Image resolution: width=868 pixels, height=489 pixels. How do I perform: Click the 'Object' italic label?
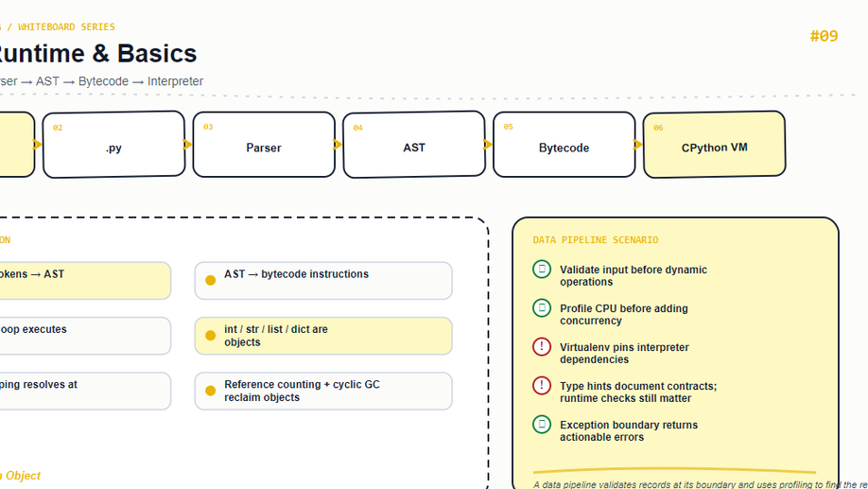point(23,476)
